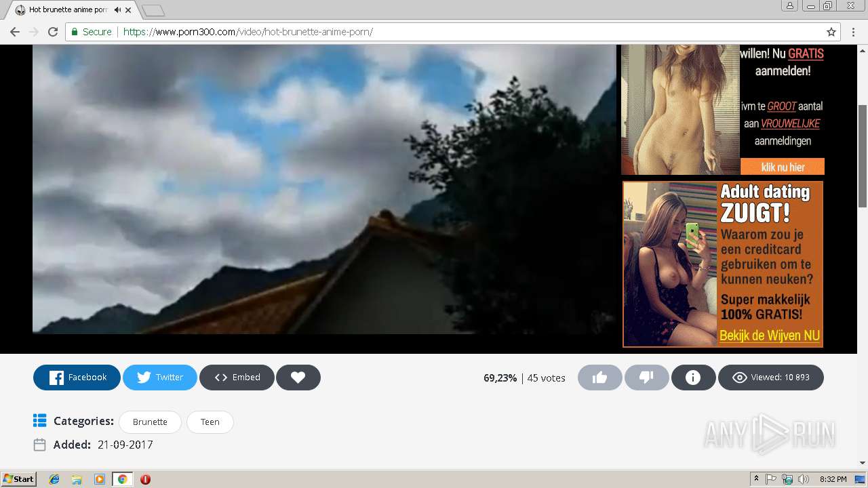The width and height of the screenshot is (868, 488).
Task: Click the browser forward arrow
Action: [33, 32]
